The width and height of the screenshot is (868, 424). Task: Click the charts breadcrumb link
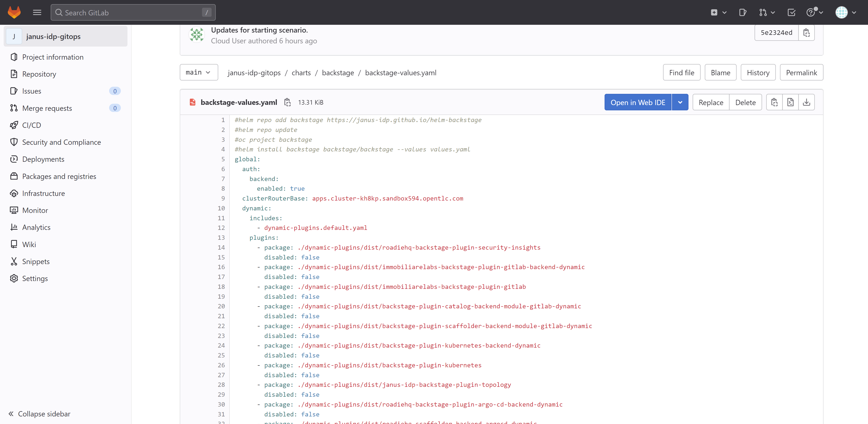coord(301,73)
